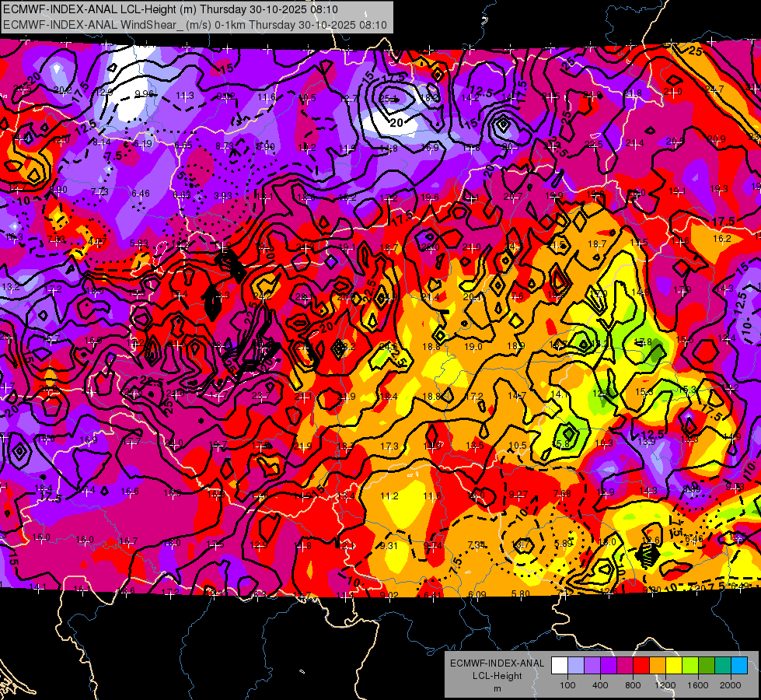Click the map value '9.27'
The image size is (761, 700).
518,494
